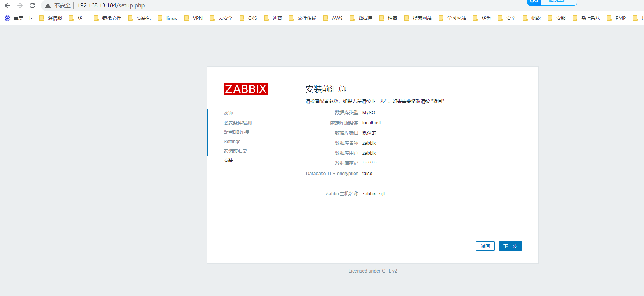
Task: Select the 安装前汇总 setup step
Action: [235, 151]
